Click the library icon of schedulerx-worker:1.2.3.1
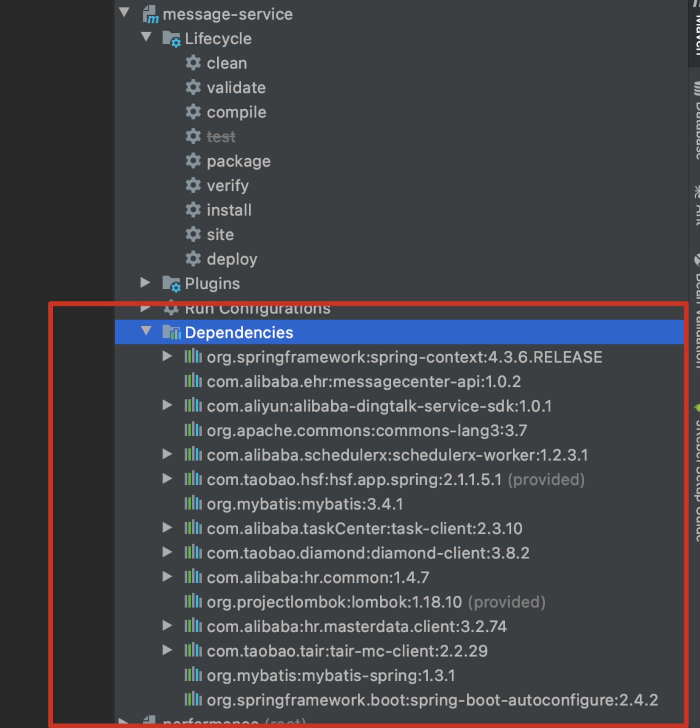The width and height of the screenshot is (700, 728). pos(193,454)
